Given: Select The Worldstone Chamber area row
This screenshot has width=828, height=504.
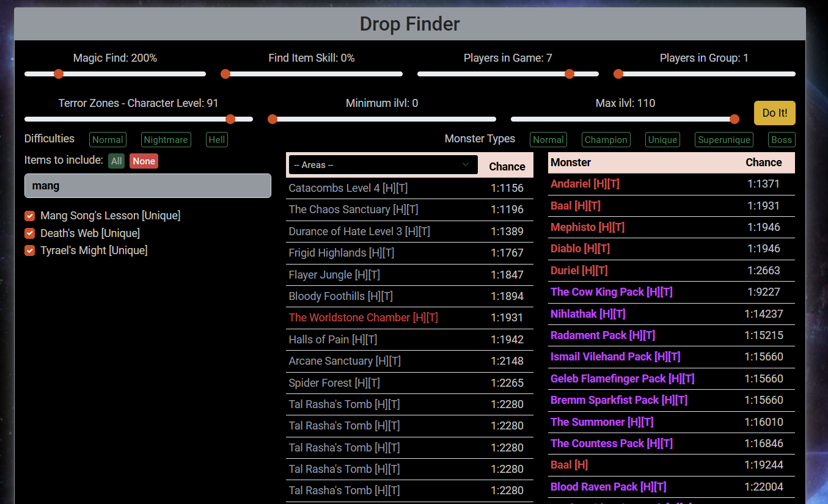Looking at the screenshot, I should point(363,318).
